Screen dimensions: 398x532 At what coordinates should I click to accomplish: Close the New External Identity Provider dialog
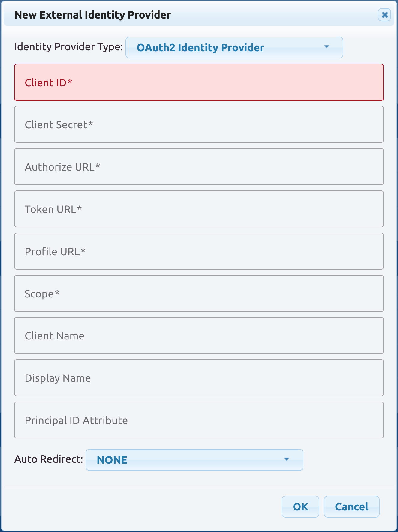(384, 15)
